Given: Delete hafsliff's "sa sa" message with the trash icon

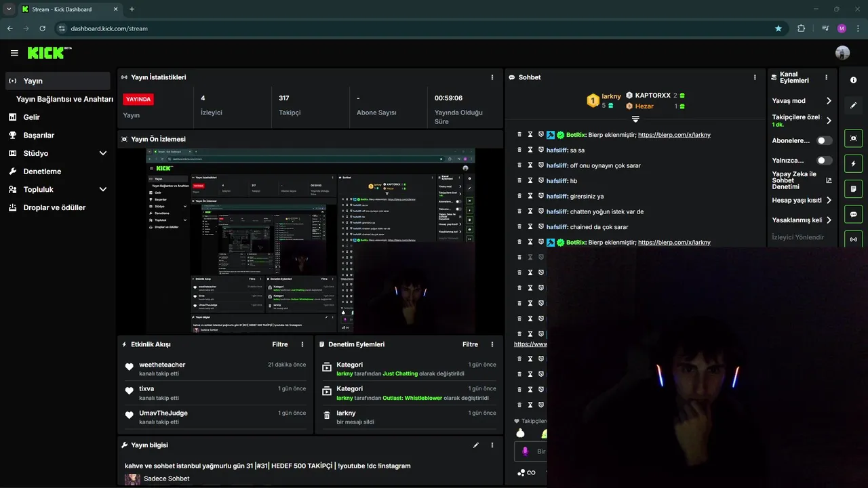Looking at the screenshot, I should point(519,150).
